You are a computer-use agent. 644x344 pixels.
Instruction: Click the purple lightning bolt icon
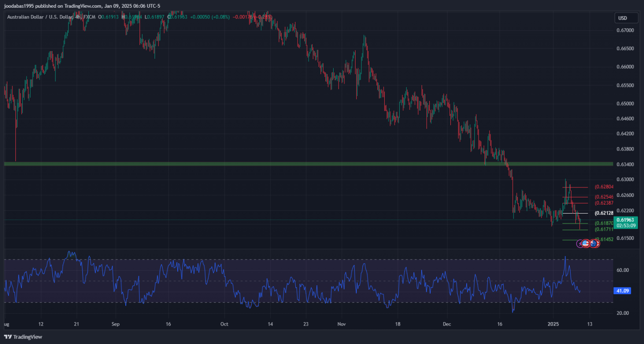click(580, 243)
